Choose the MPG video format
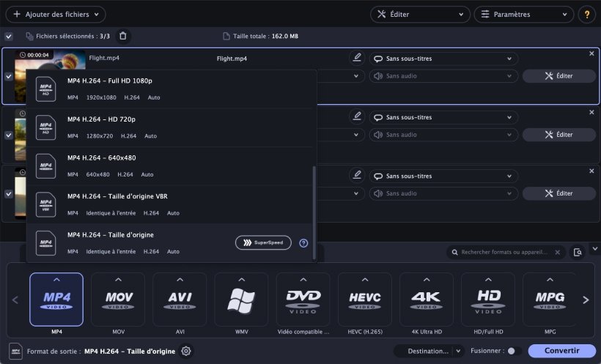Image resolution: width=601 pixels, height=364 pixels. (x=550, y=300)
